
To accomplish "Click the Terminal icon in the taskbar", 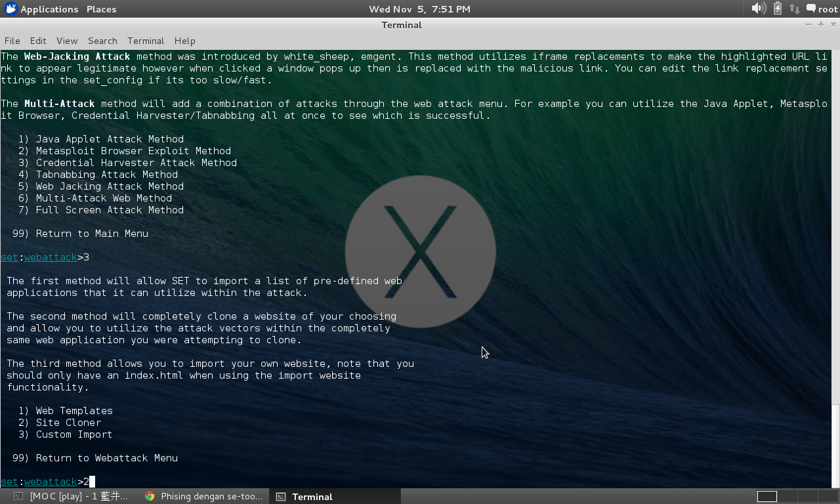I will point(280,497).
